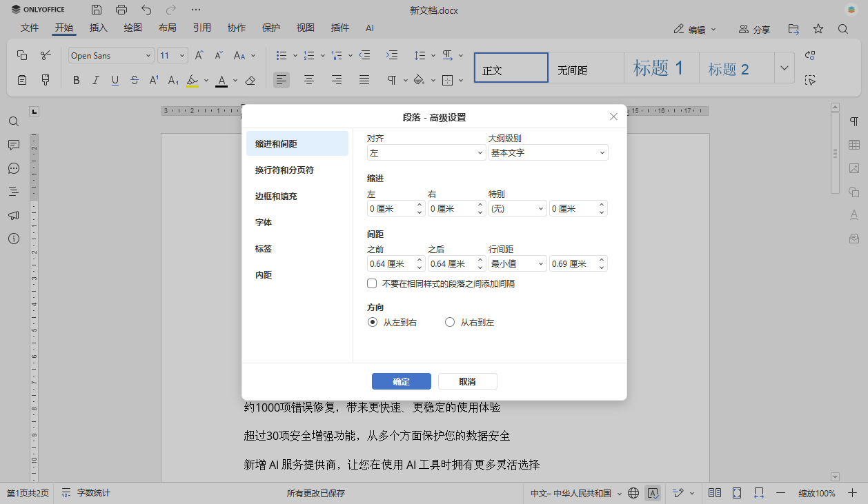
Task: Click the paragraph shading bucket icon
Action: point(418,80)
